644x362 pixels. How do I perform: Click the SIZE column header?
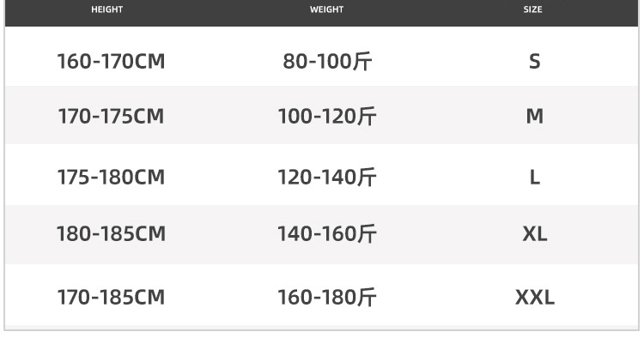(x=533, y=10)
